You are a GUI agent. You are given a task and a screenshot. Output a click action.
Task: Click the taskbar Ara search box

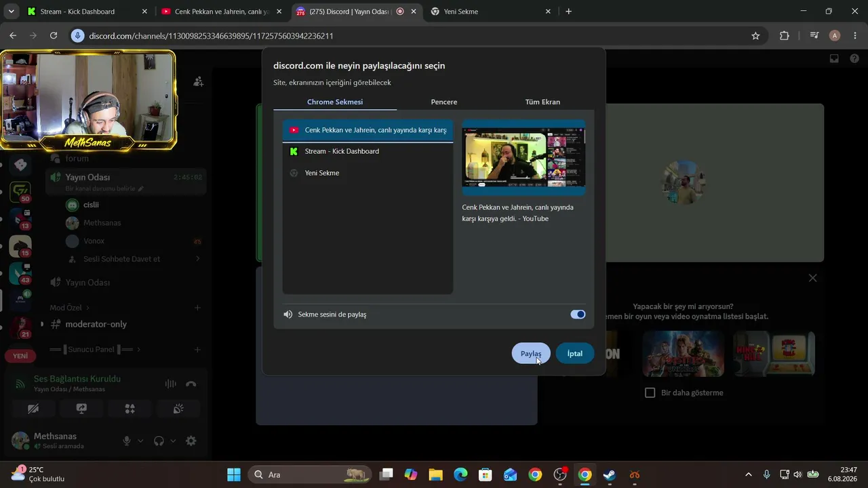(309, 474)
